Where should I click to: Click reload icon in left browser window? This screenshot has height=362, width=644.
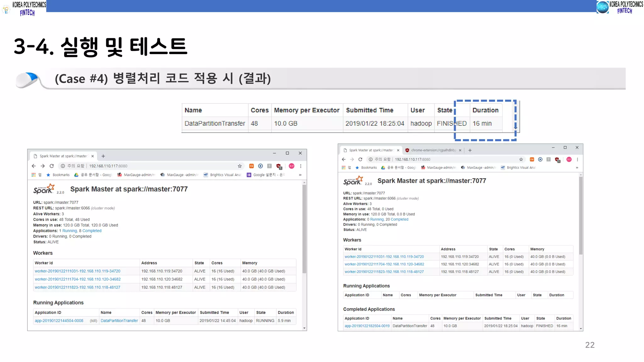(52, 166)
